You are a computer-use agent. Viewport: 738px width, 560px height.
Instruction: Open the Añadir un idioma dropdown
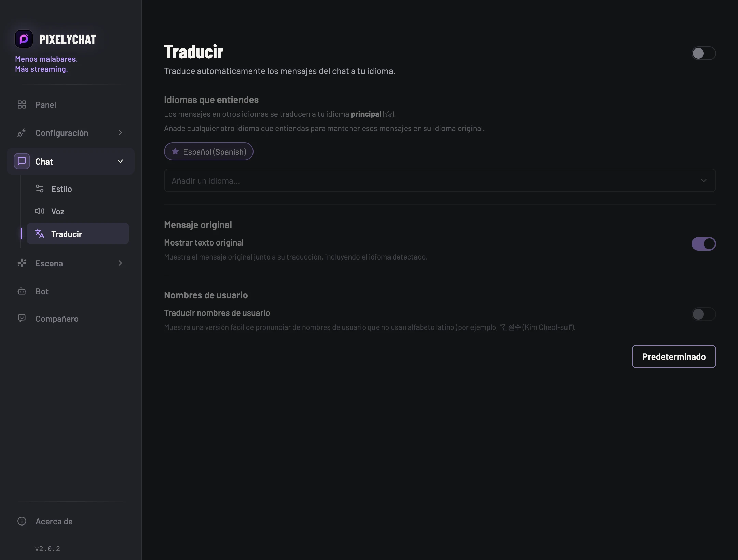(440, 180)
